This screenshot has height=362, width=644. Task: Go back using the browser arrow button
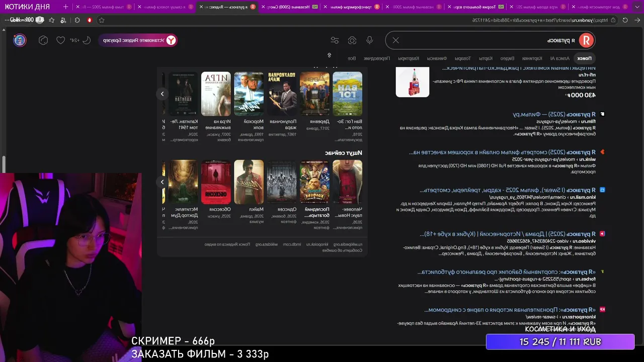[x=636, y=20]
